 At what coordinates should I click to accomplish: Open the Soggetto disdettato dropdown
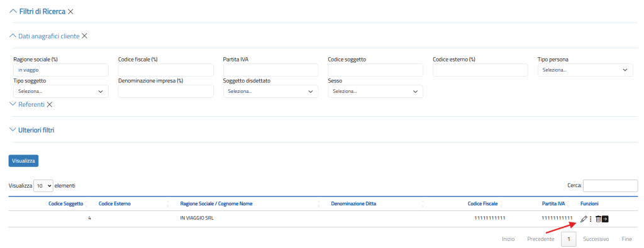pyautogui.click(x=270, y=92)
